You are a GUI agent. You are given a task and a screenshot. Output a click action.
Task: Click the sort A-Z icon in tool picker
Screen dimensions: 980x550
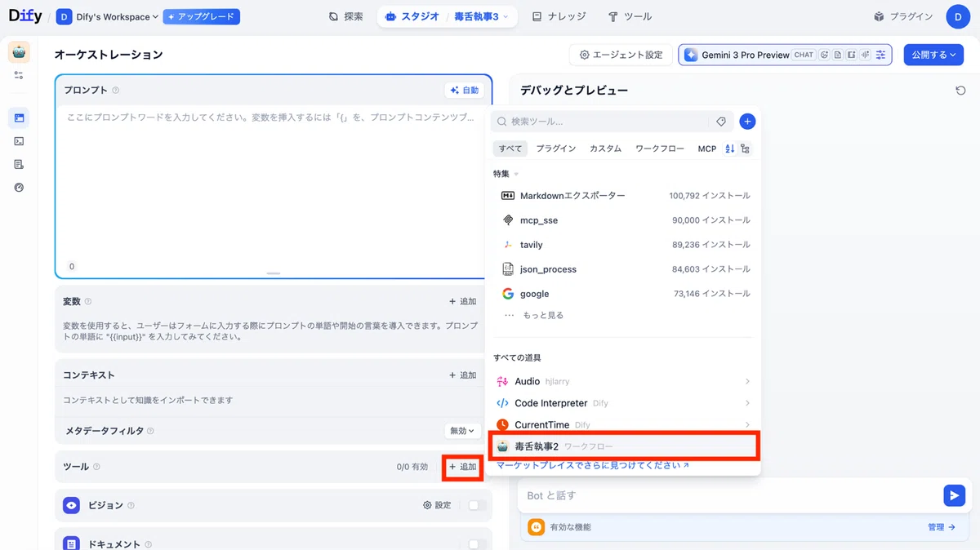click(730, 149)
